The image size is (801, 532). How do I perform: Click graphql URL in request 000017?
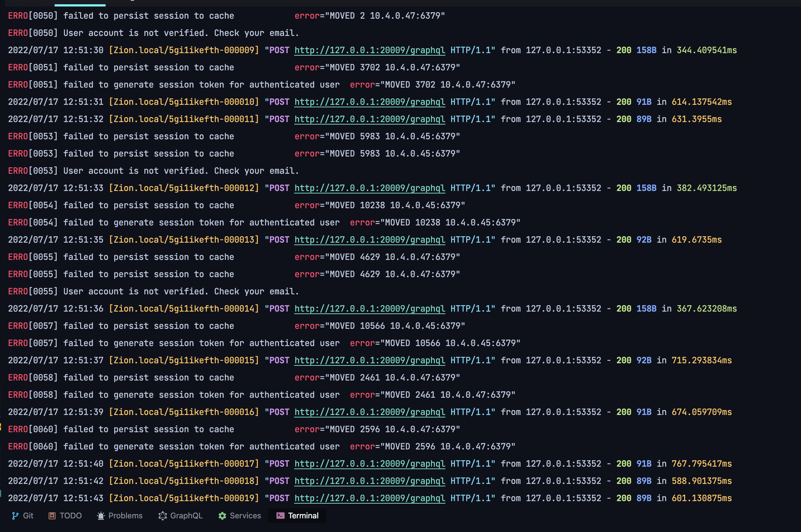click(x=370, y=464)
